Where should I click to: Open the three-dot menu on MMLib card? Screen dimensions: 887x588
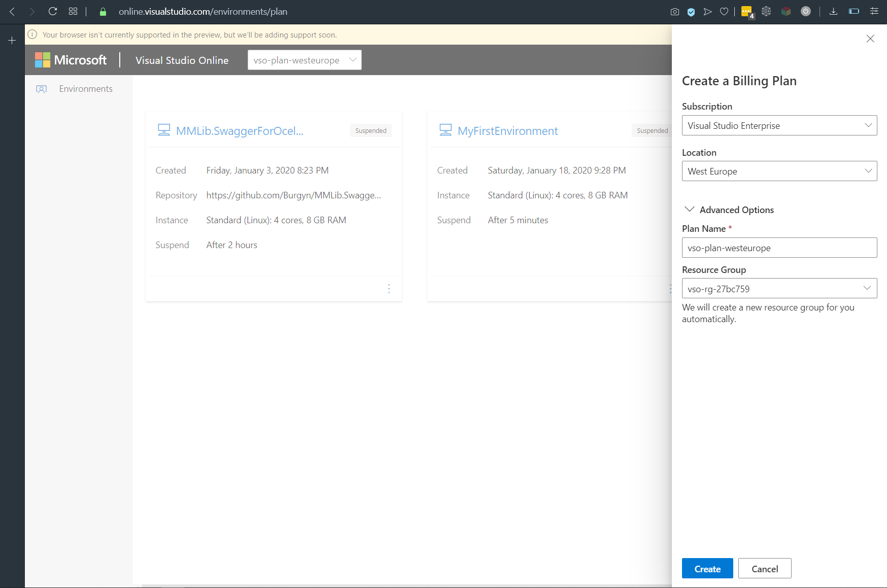click(x=389, y=289)
